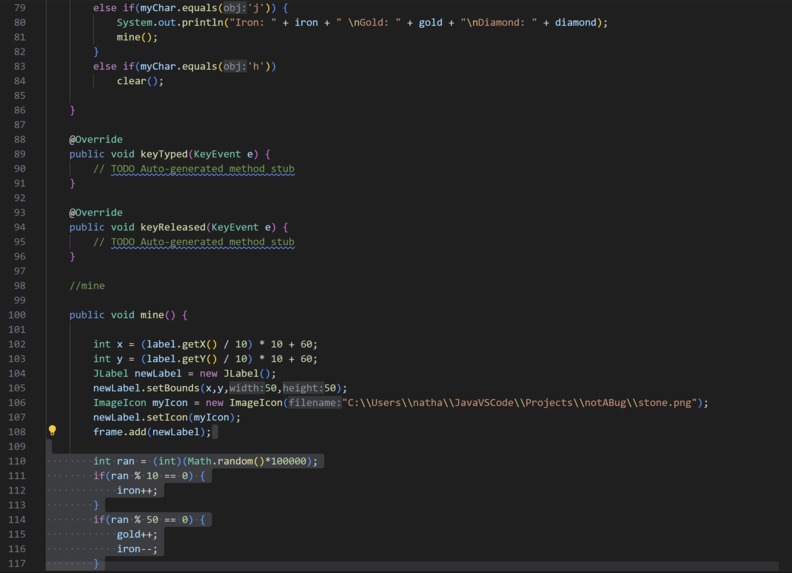Click the 'else if' with 'h' on line 83
This screenshot has width=792, height=573.
pyautogui.click(x=184, y=66)
